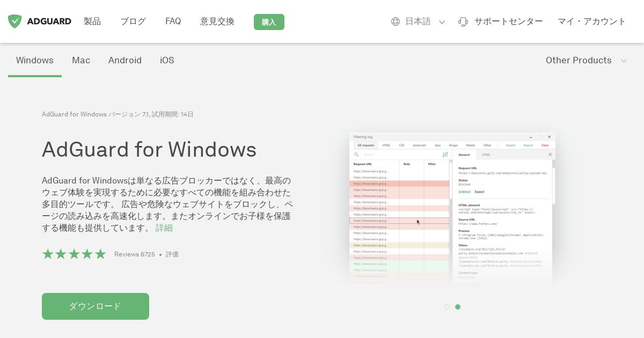Open the 評価 rating link
Image resolution: width=644 pixels, height=338 pixels.
[172, 254]
